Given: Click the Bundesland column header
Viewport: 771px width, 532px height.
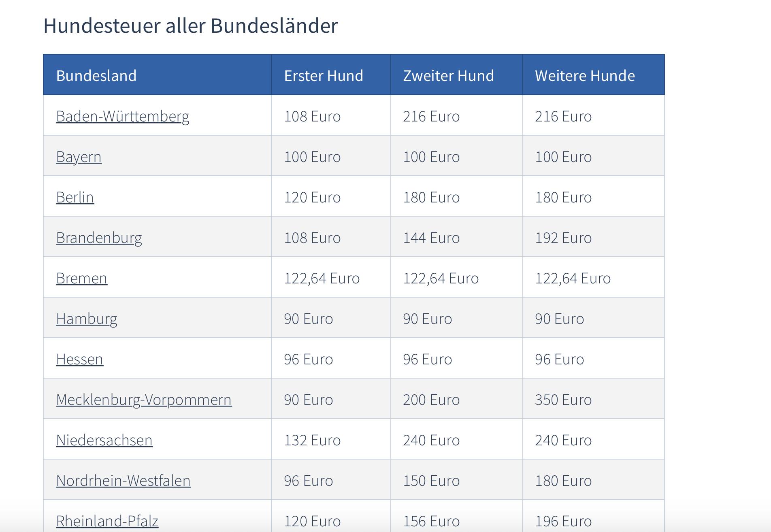Looking at the screenshot, I should (x=96, y=76).
